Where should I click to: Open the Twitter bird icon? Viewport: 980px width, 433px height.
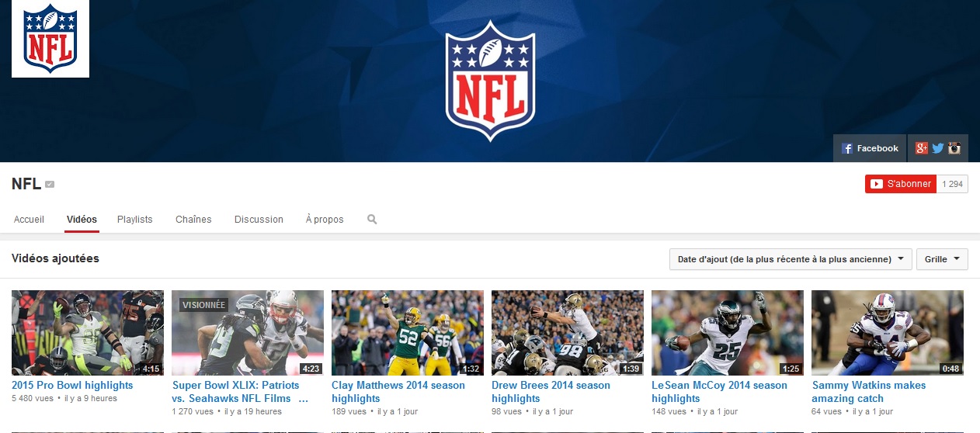point(938,148)
